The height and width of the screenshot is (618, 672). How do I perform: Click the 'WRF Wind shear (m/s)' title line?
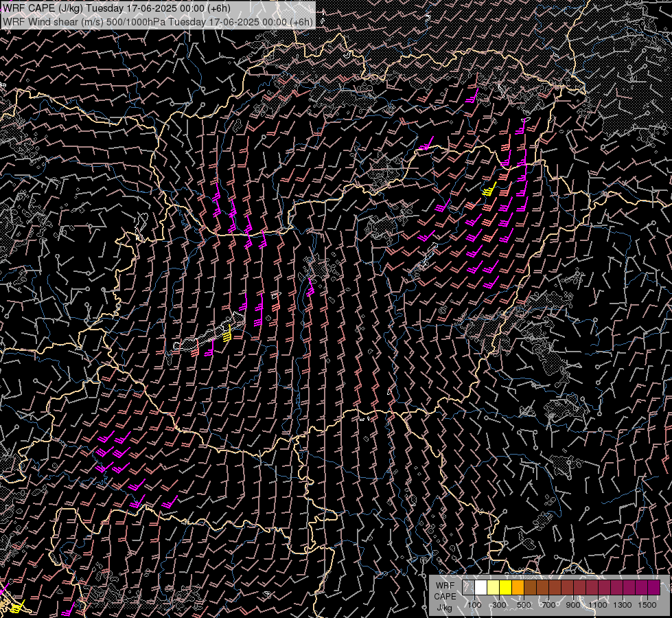click(x=157, y=22)
